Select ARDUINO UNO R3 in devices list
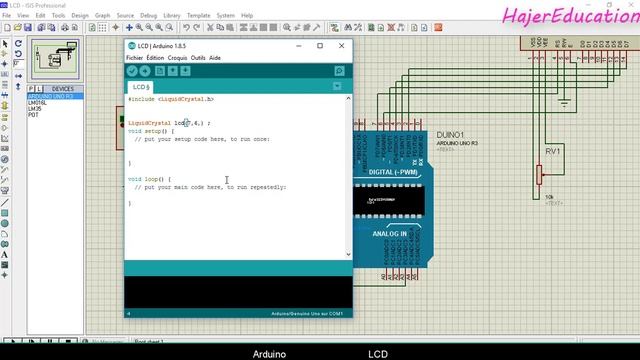 coord(55,96)
